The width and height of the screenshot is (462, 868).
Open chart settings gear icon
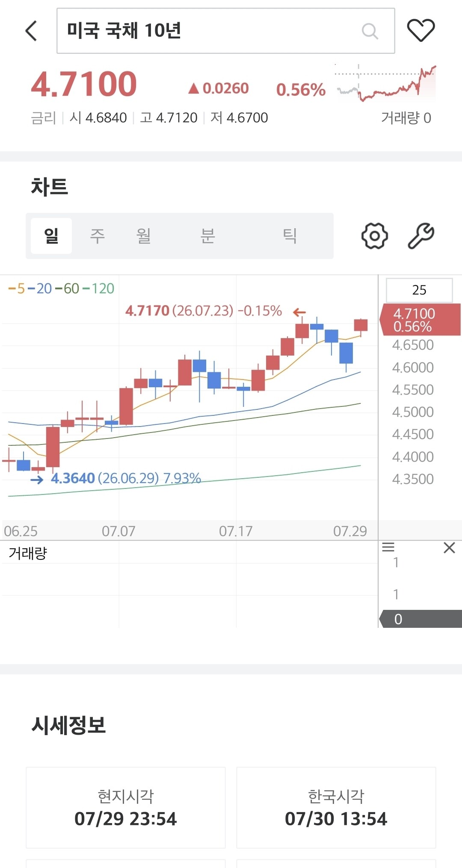coord(375,235)
